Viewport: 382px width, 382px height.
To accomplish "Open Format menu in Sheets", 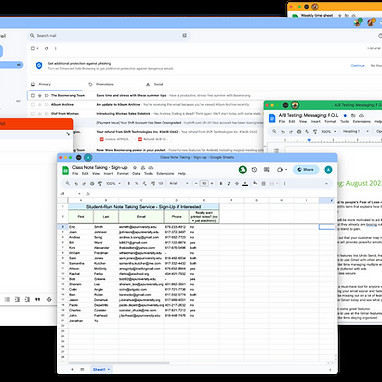I will (123, 174).
